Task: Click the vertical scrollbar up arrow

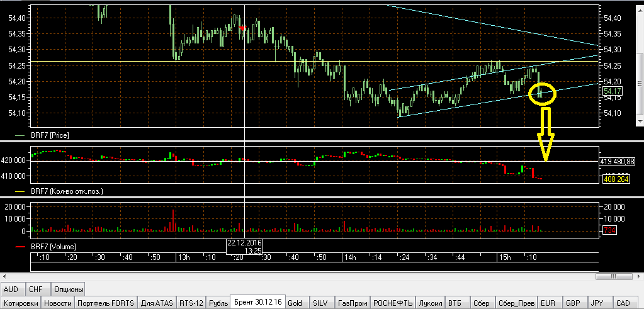Action: [640, 8]
